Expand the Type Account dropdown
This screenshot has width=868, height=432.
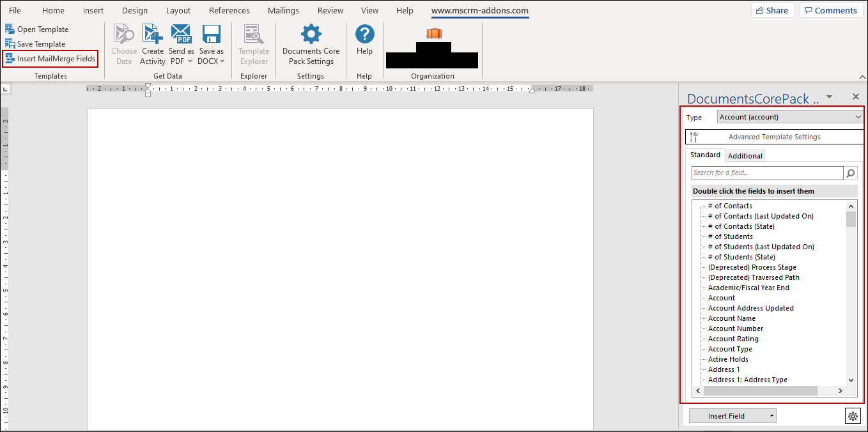[858, 117]
